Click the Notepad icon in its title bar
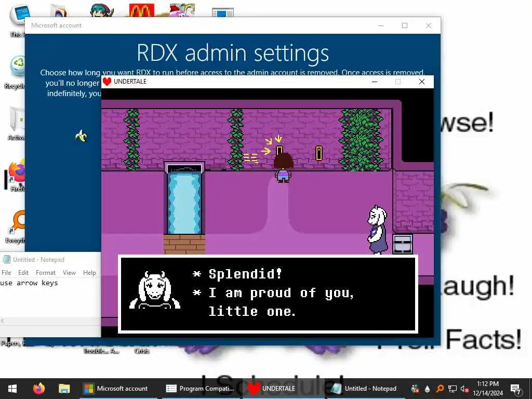Viewport: 532px width, 399px height. (x=6, y=260)
